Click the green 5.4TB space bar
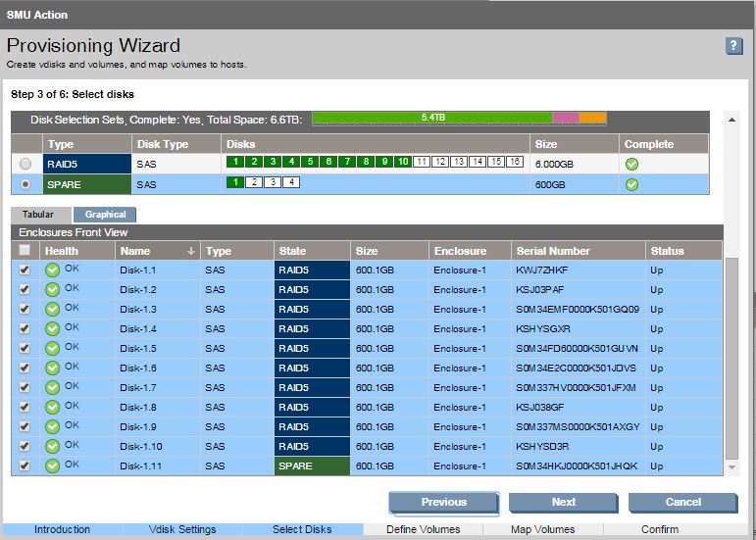 [x=432, y=118]
